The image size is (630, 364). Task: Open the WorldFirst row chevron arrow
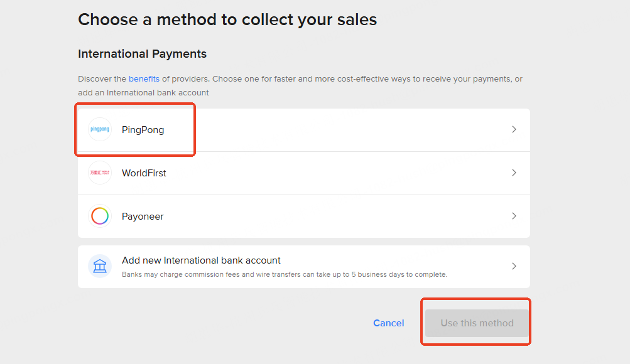pos(514,173)
